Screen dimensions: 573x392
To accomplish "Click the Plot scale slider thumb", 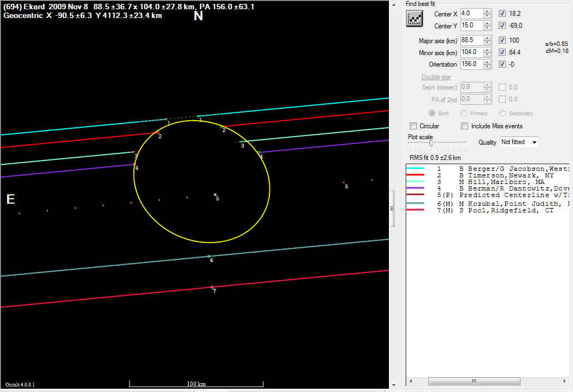I will [x=431, y=144].
